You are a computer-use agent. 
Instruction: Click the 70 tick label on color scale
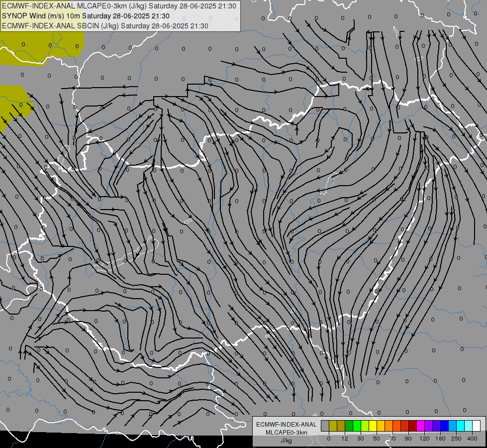pos(392,439)
